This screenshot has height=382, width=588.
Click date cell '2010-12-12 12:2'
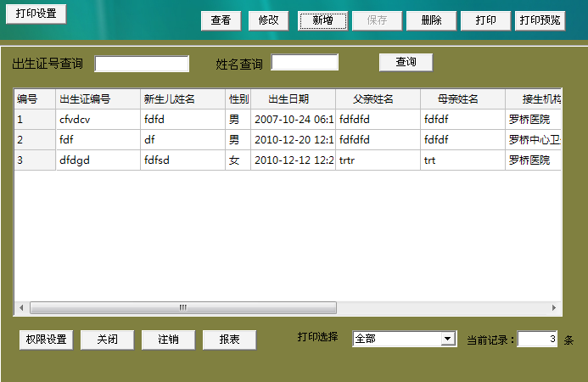click(293, 160)
